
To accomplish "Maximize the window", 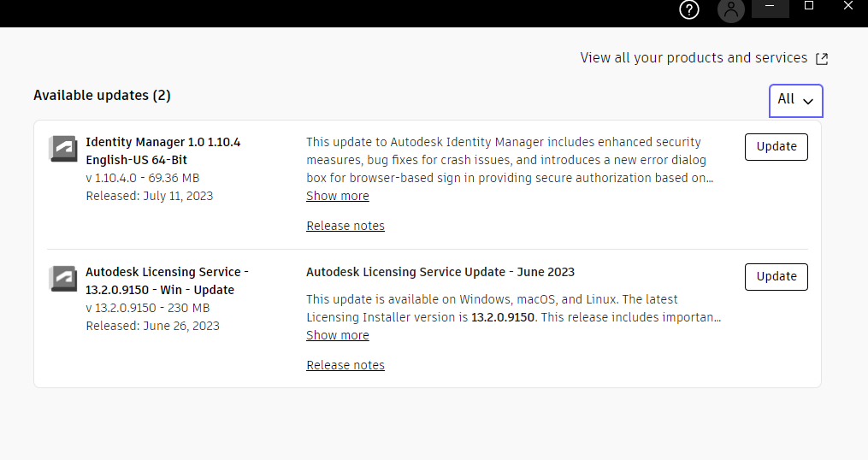I will 809,6.
